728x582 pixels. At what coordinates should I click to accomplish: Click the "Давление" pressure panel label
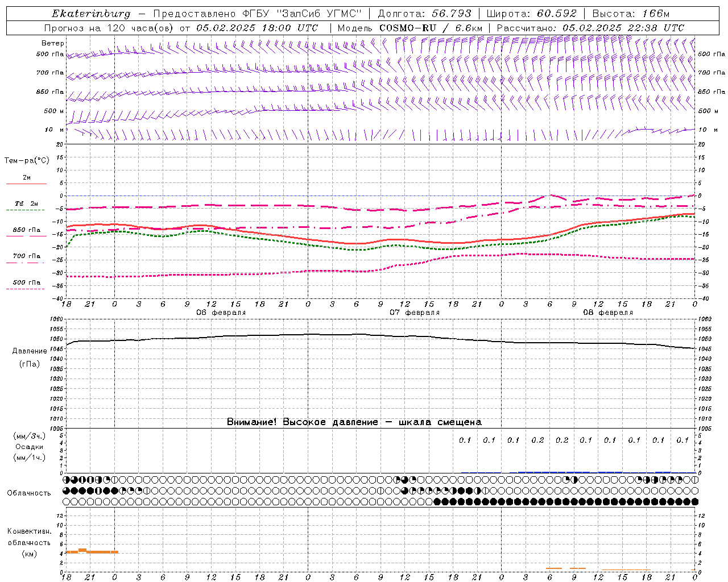[30, 351]
